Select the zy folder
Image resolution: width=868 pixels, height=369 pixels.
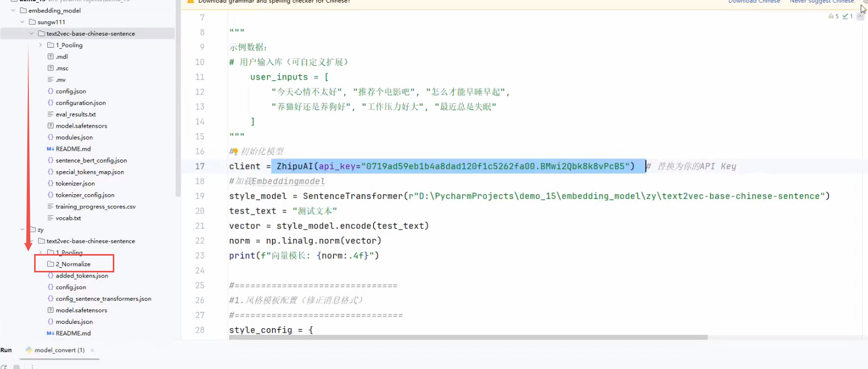[x=40, y=230]
